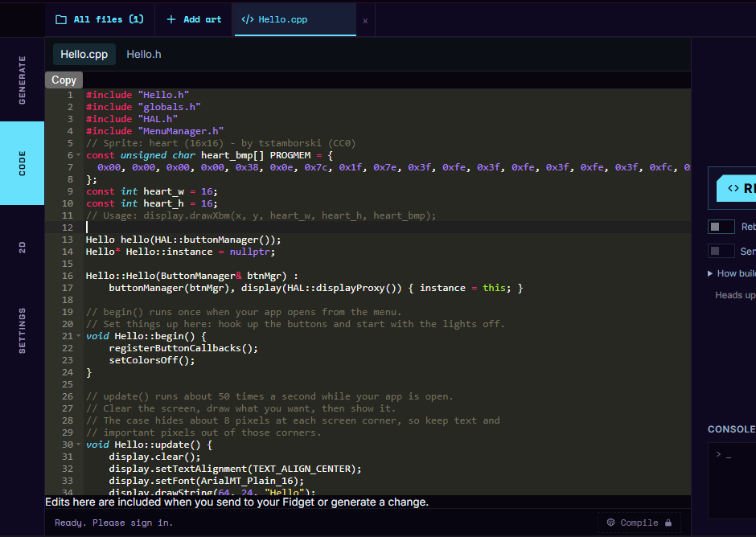Open the 2D sidebar tab
Screen dimensions: 756x537
pos(23,248)
